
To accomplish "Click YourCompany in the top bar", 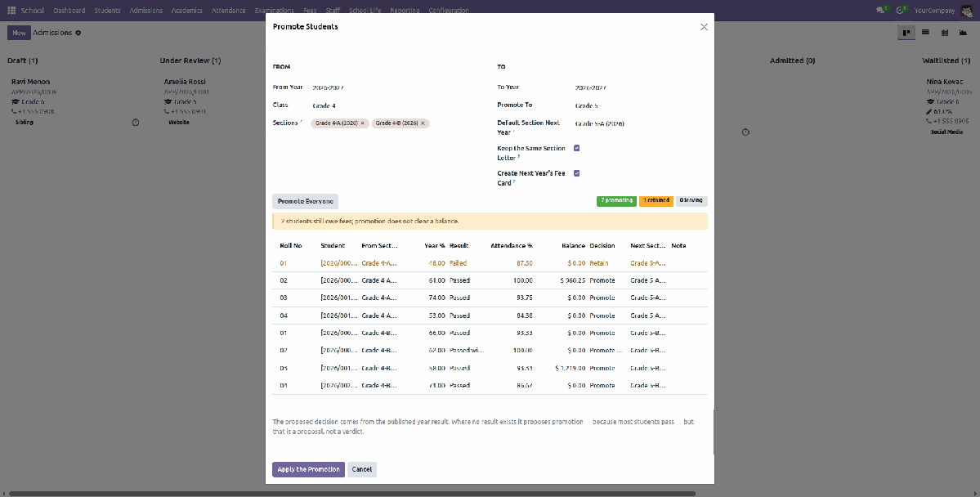I will point(934,11).
